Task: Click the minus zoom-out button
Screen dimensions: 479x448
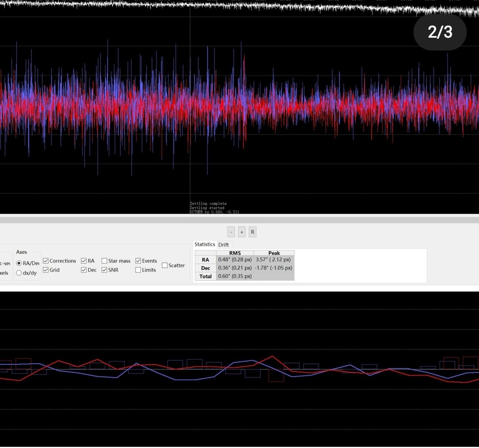Action: pyautogui.click(x=231, y=232)
